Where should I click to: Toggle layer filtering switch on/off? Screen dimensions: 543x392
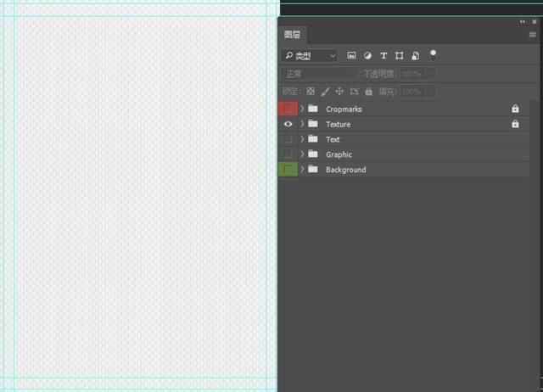pyautogui.click(x=433, y=54)
